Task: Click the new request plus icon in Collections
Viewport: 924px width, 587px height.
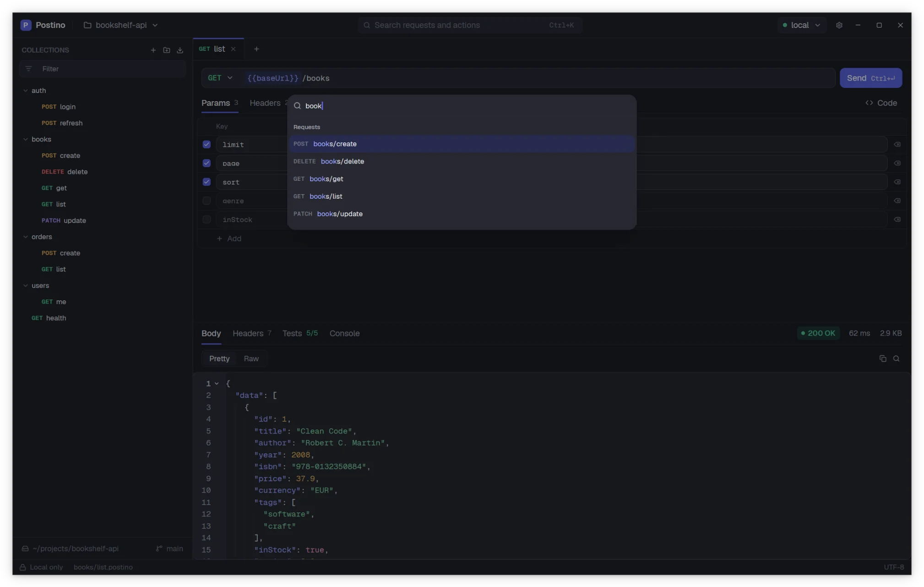Action: coord(153,50)
